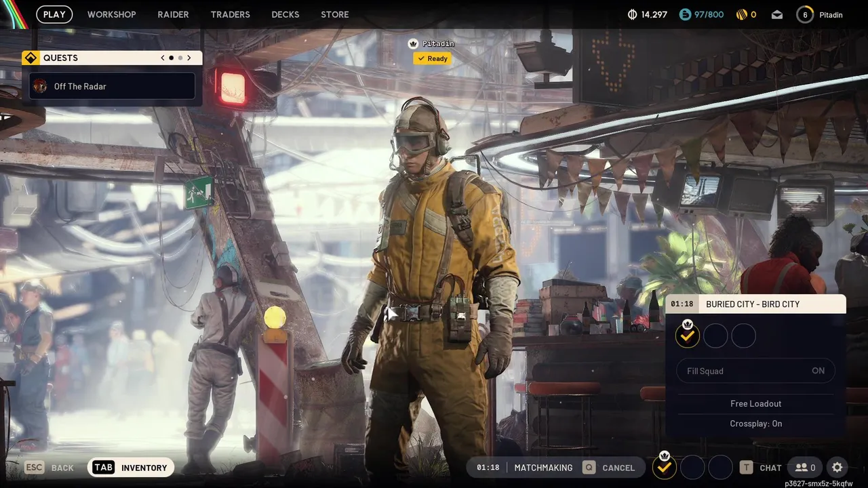The width and height of the screenshot is (868, 488).
Task: Click the 01:18 timer in the squad panel
Action: [682, 304]
